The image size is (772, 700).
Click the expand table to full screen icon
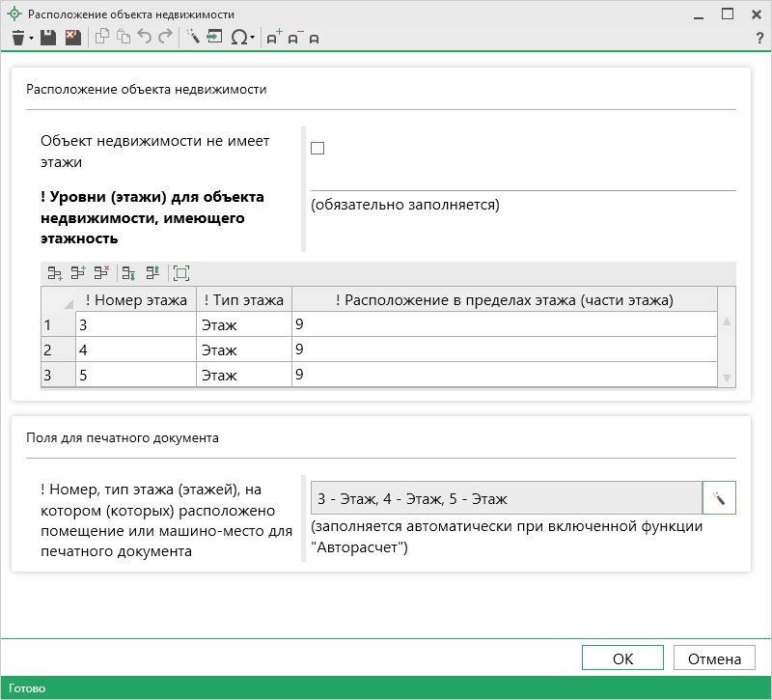click(181, 273)
